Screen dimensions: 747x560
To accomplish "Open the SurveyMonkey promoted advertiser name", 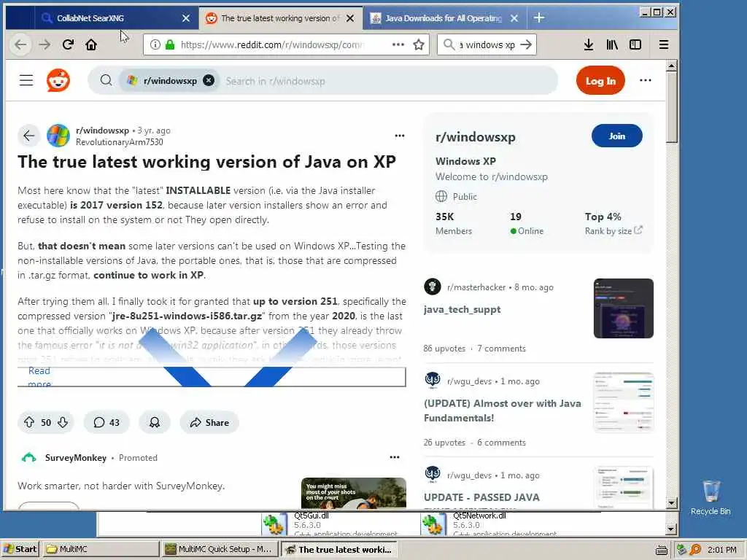I will tap(76, 458).
